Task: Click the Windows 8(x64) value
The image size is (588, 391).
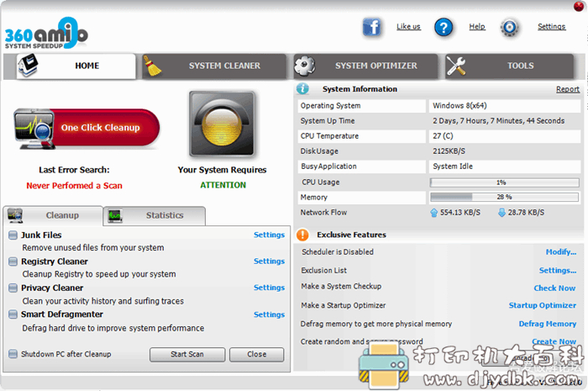Action: [459, 106]
